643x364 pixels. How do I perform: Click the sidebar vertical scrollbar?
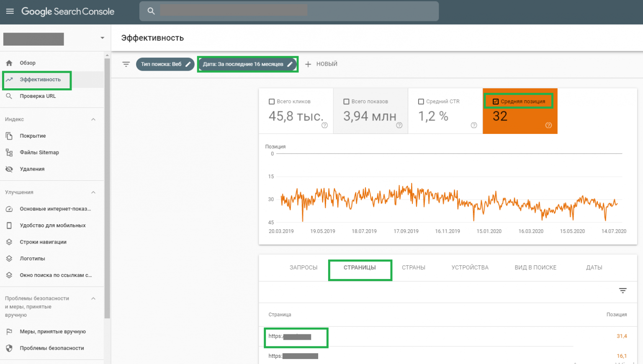[x=107, y=188]
